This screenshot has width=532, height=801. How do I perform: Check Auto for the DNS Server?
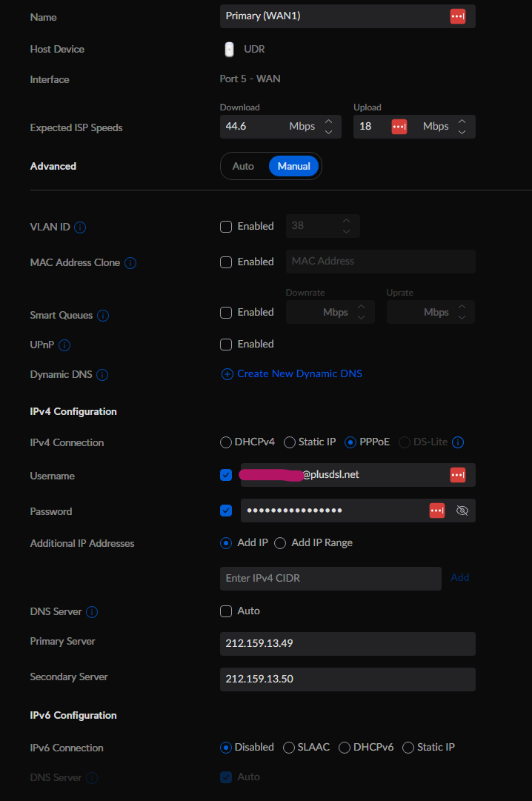click(226, 611)
